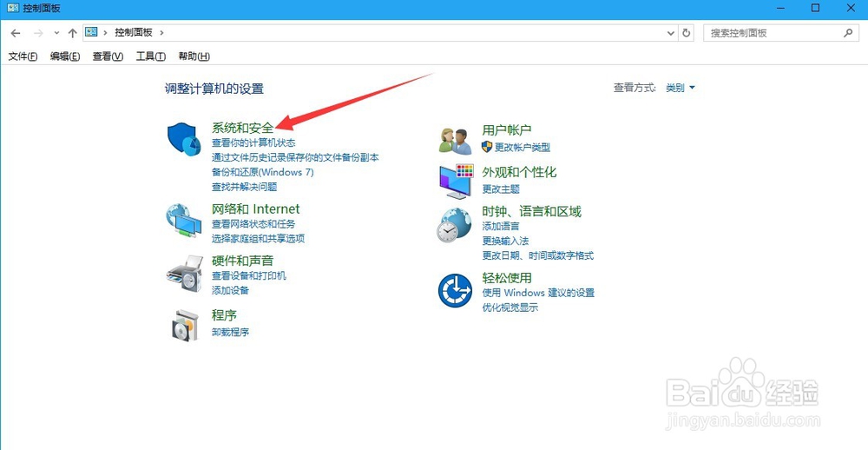Click 优化视觉显示 link
The image size is (868, 450).
pos(510,308)
